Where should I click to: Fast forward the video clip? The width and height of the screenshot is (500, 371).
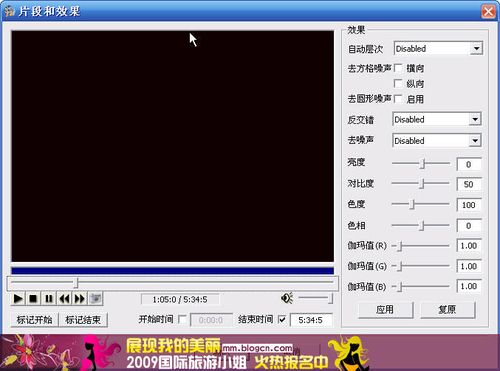coord(79,298)
